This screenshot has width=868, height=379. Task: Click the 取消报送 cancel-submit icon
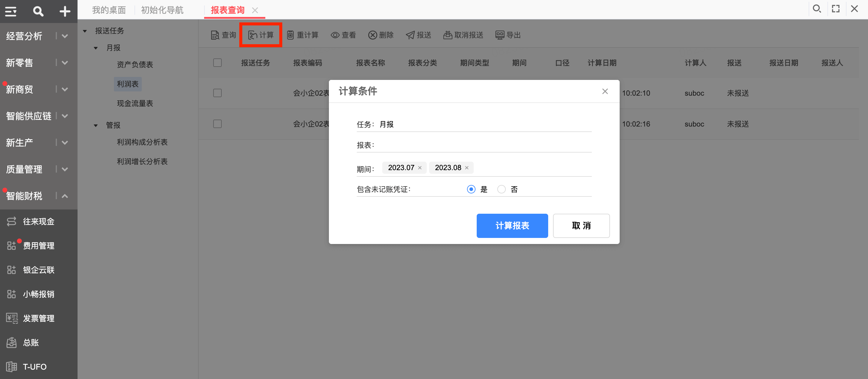click(x=448, y=35)
